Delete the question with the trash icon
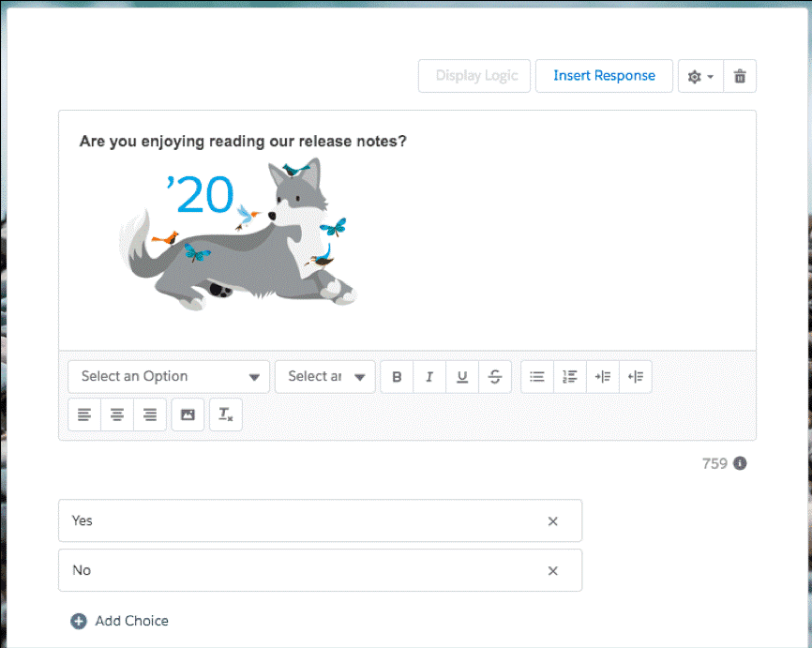This screenshot has width=812, height=648. pyautogui.click(x=740, y=76)
